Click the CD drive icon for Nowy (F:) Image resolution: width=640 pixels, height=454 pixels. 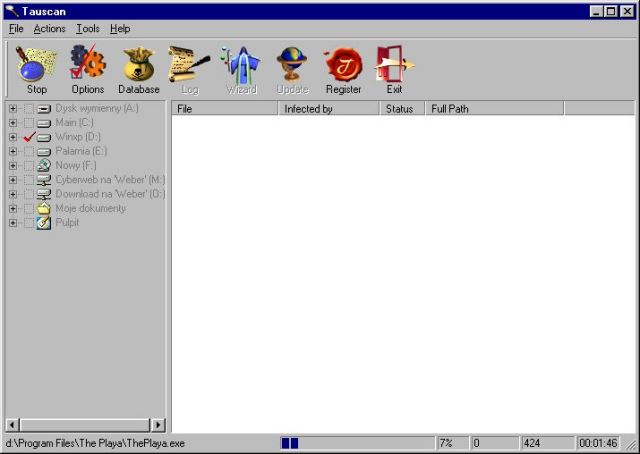(44, 165)
